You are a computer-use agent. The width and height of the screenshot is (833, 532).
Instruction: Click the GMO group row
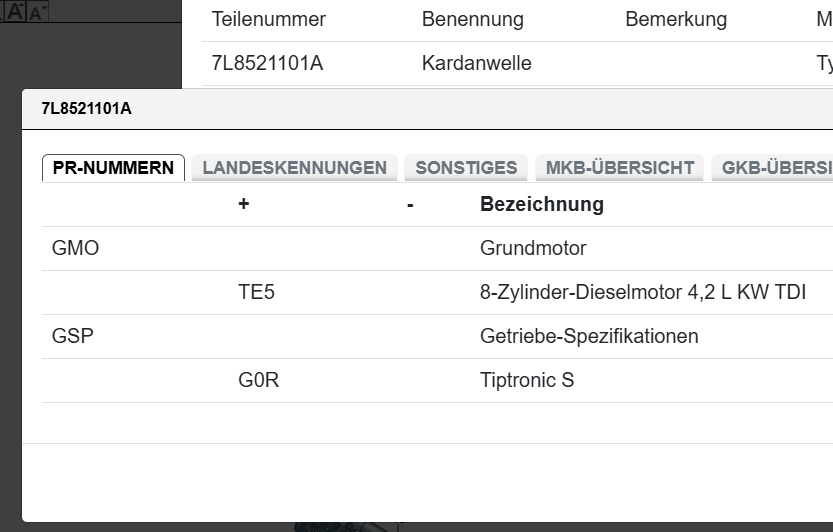coord(76,249)
